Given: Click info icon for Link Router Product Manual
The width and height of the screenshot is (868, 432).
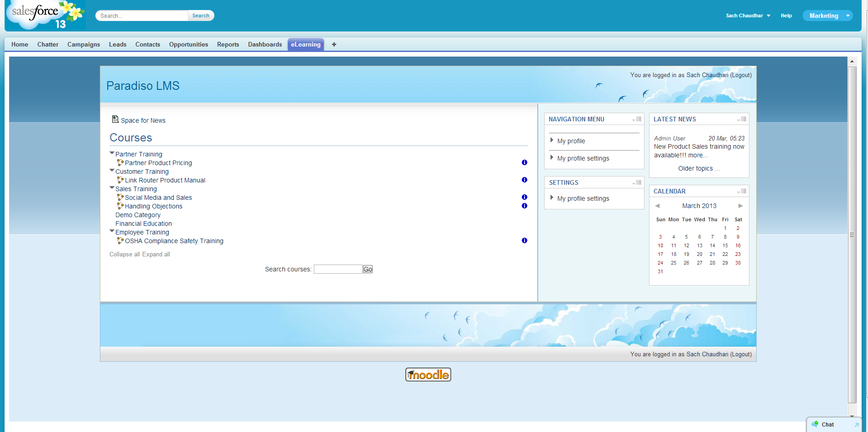Looking at the screenshot, I should coord(524,180).
